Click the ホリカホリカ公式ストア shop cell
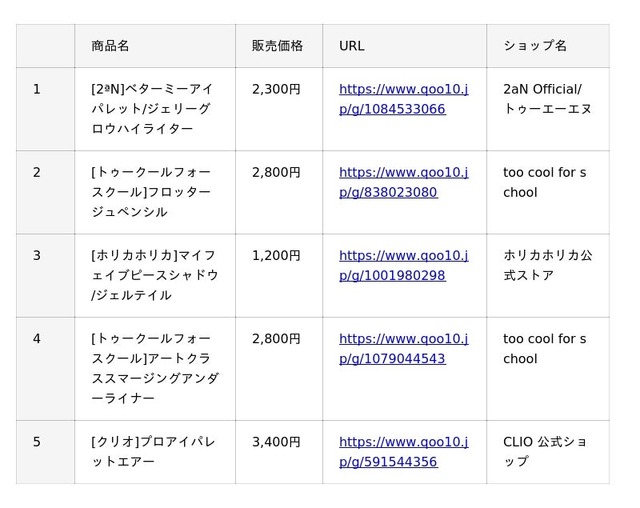Viewport: 640px width, 508px height. point(547,265)
